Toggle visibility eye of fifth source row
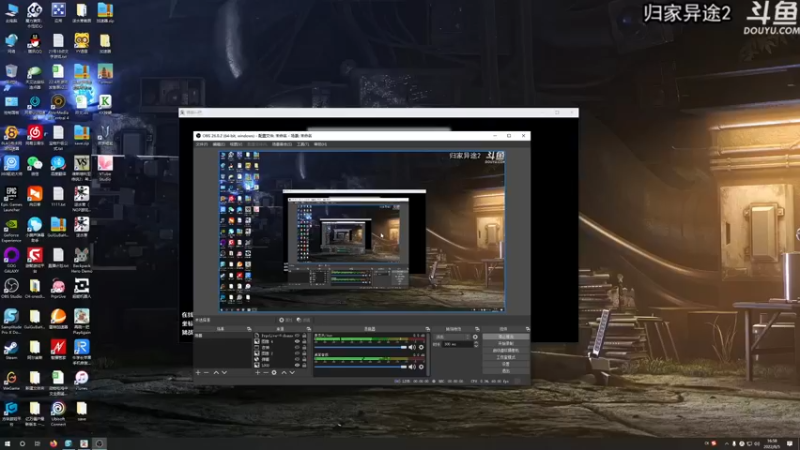 click(x=297, y=359)
